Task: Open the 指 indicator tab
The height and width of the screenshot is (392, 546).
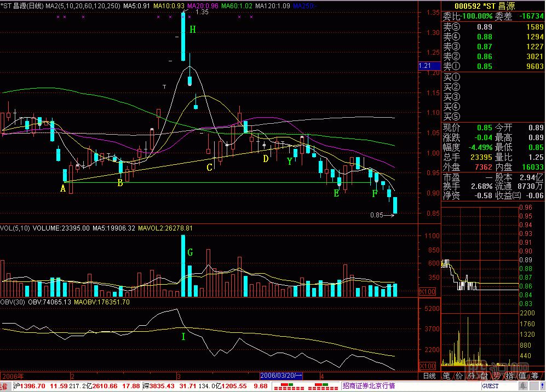Action: [509, 376]
